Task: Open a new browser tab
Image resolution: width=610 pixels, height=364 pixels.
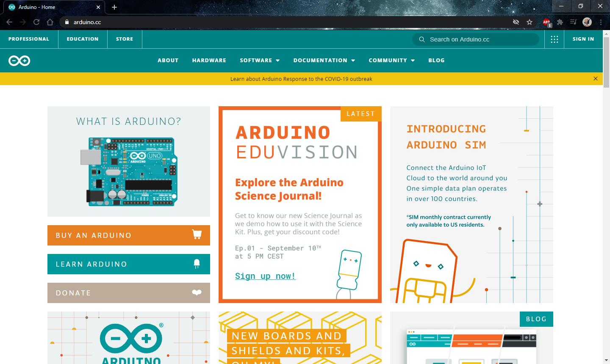Action: [x=114, y=7]
